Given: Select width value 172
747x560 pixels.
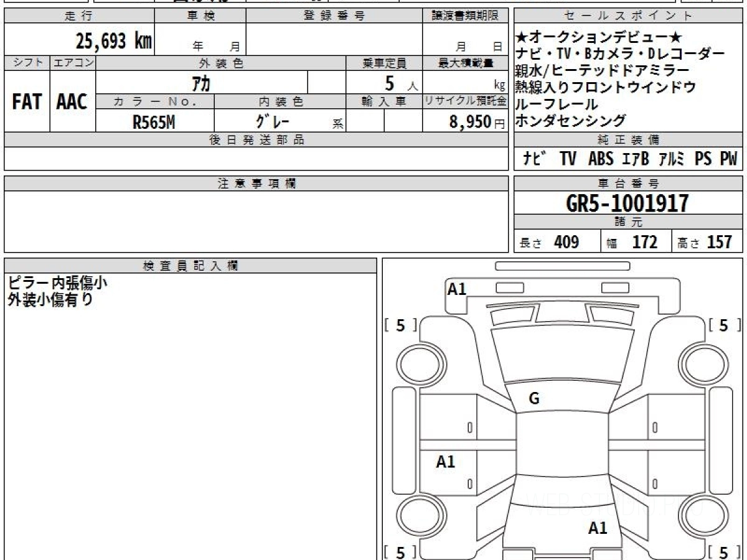Looking at the screenshot, I should [x=644, y=242].
